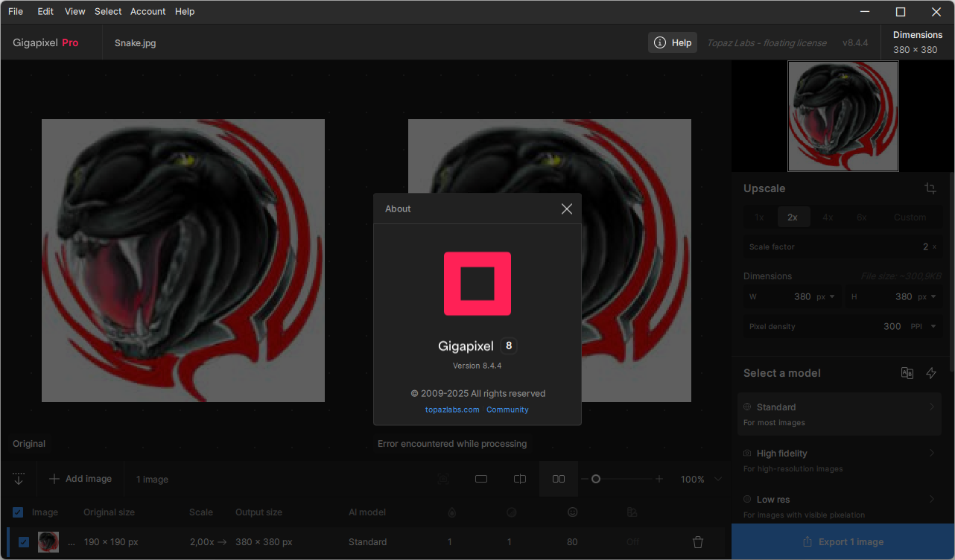The height and width of the screenshot is (560, 955).
Task: Select the 6x upscale option
Action: pyautogui.click(x=862, y=217)
